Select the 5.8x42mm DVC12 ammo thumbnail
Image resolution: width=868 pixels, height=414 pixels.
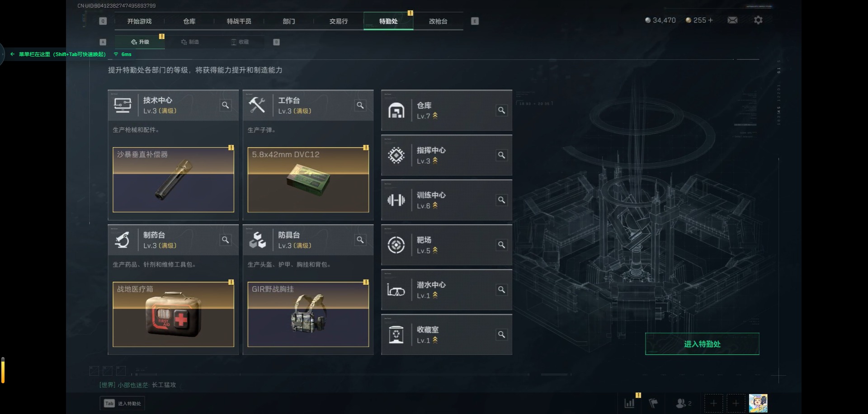(308, 179)
